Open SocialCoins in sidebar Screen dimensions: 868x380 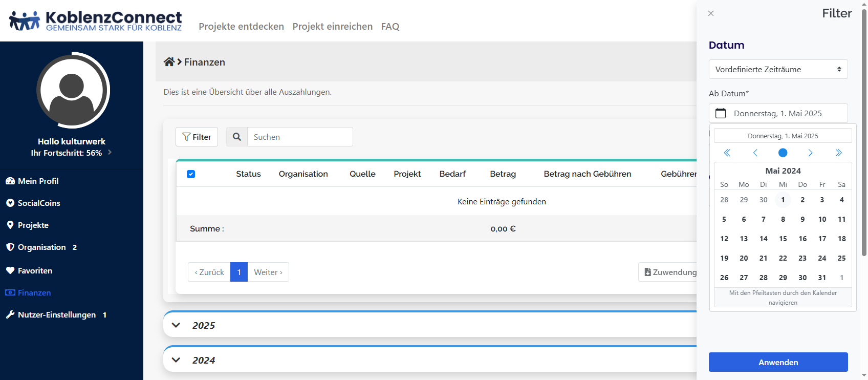pos(39,203)
